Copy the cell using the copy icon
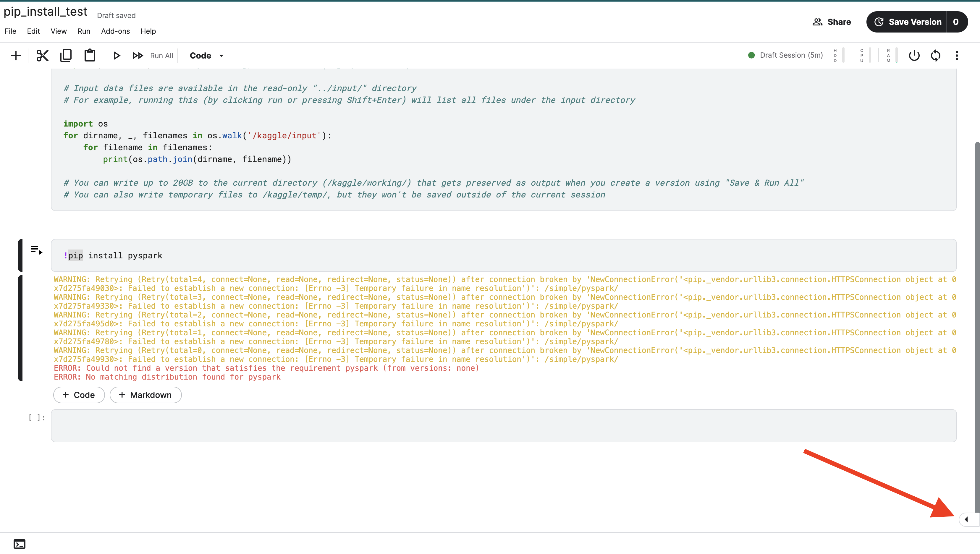This screenshot has height=554, width=980. point(66,56)
